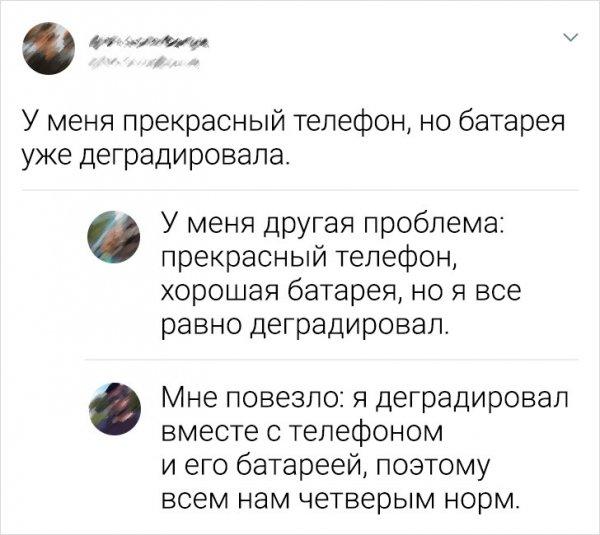Viewport: 600px width, 535px height.
Task: Click the line 'равно деградировал.'
Action: pyautogui.click(x=304, y=324)
